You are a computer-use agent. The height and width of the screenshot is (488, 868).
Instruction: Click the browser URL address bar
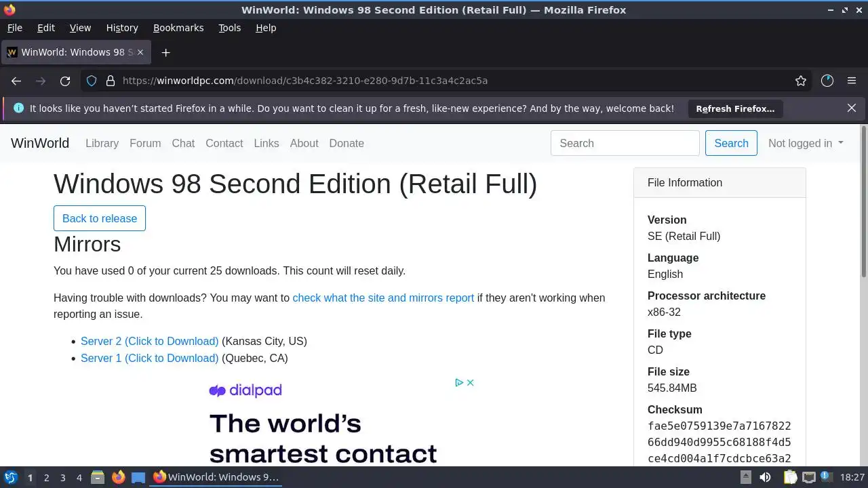pyautogui.click(x=448, y=81)
